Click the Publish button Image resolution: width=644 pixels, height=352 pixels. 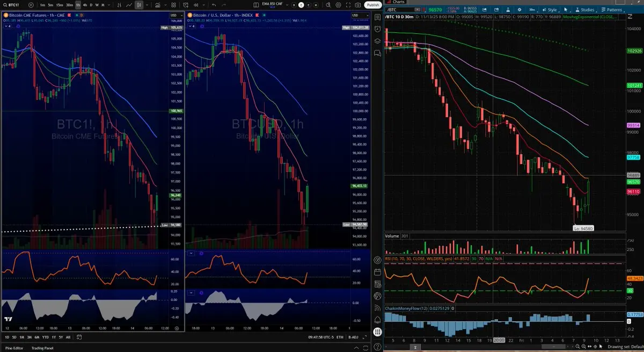point(373,5)
